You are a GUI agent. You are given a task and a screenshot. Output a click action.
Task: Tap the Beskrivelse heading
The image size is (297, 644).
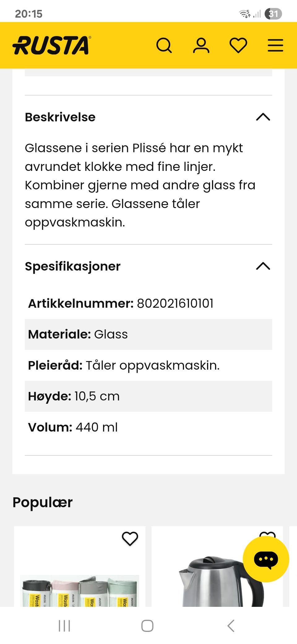(x=60, y=117)
